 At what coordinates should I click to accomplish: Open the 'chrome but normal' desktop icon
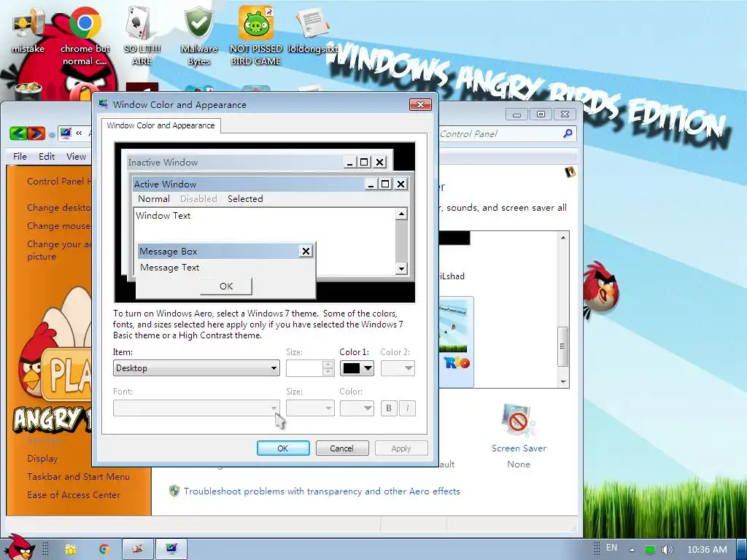point(85,36)
